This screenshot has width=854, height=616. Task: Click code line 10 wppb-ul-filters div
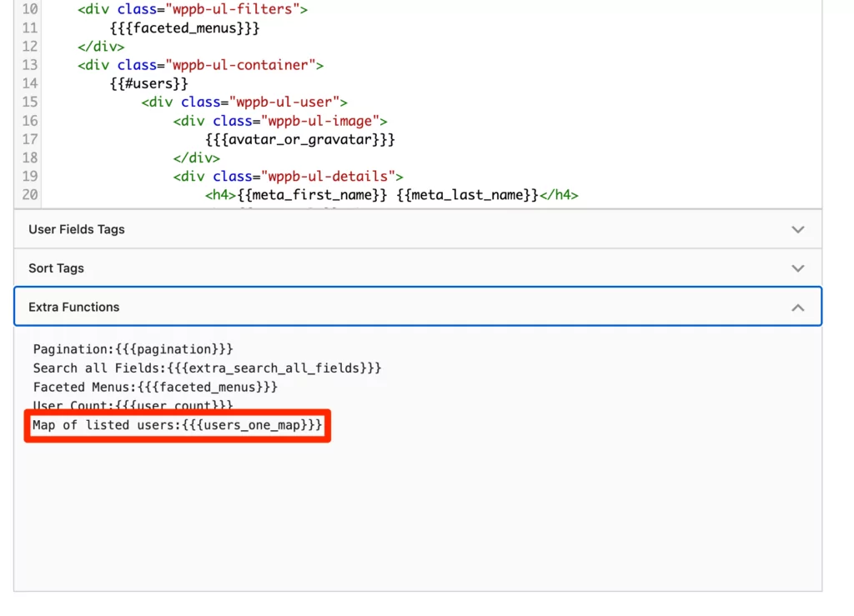(x=193, y=9)
